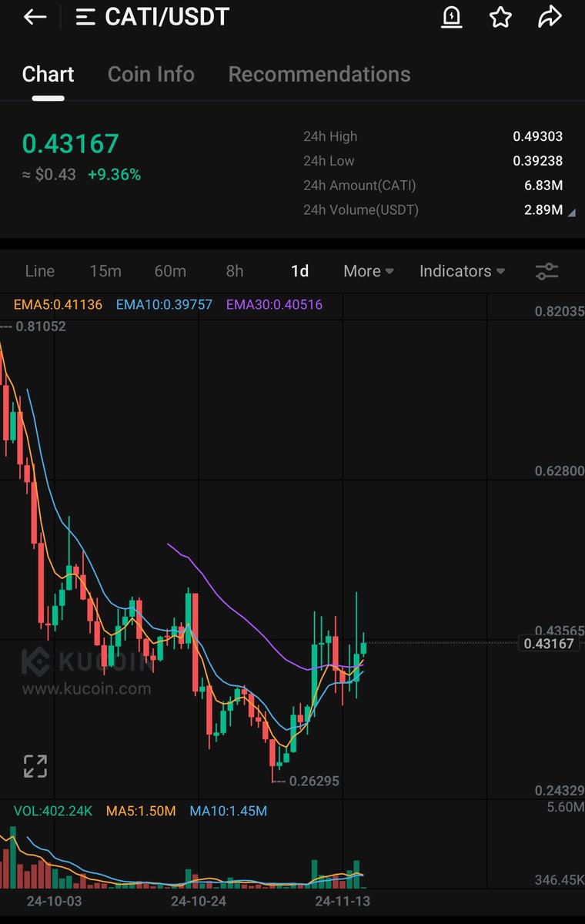Set a price alert with bell icon
Viewport: 585px width, 924px height.
tap(451, 17)
